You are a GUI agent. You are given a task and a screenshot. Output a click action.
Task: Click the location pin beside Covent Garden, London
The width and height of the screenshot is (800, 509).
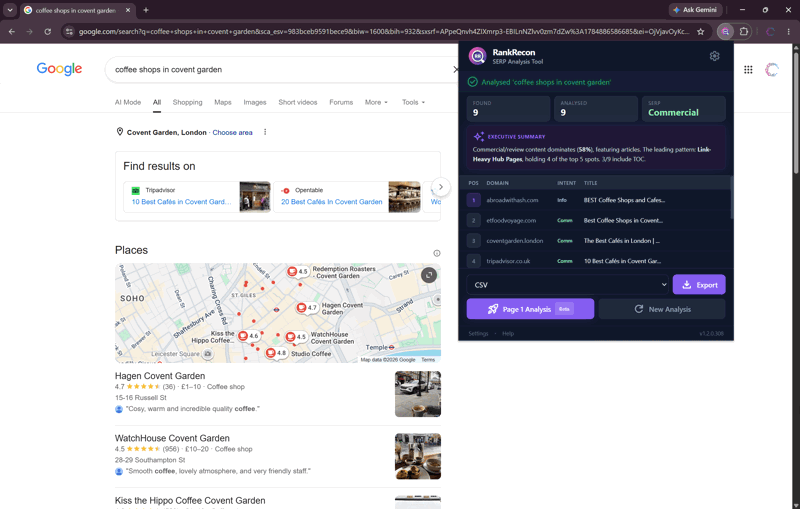coord(119,132)
